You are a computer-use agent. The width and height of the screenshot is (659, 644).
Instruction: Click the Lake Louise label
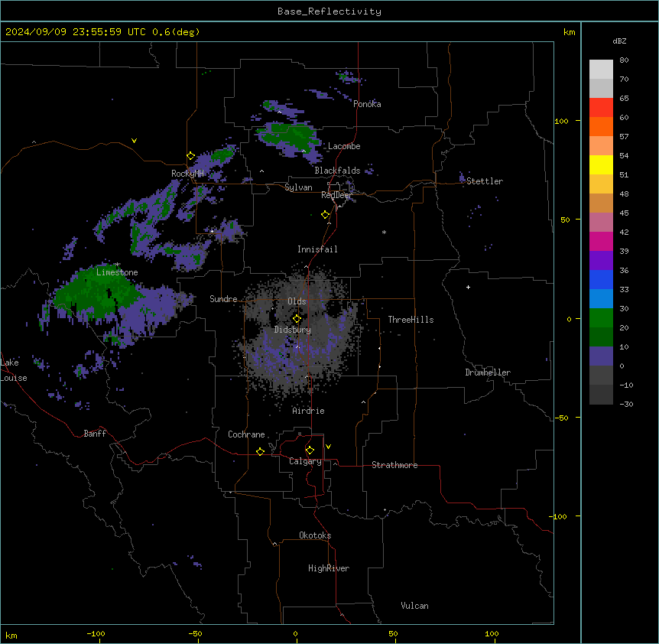click(x=14, y=370)
